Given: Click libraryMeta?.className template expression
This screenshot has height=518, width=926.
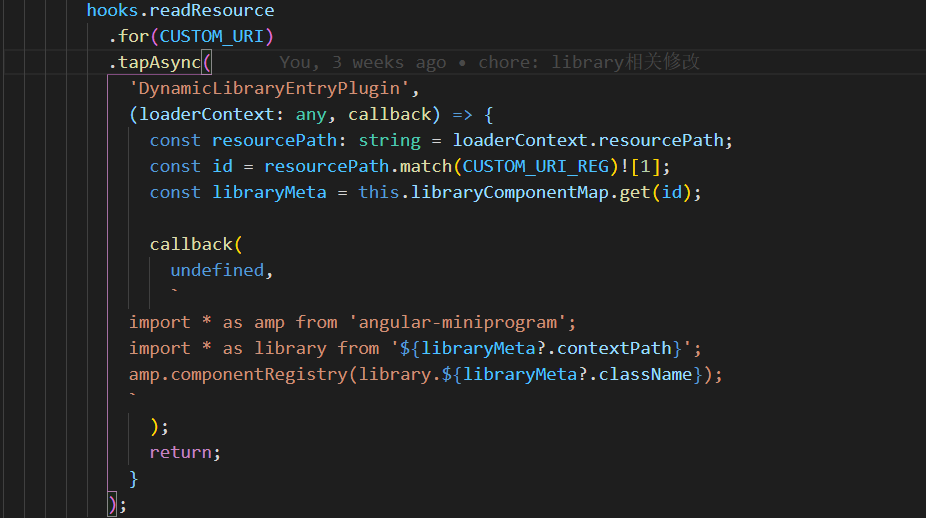Looking at the screenshot, I should [x=572, y=374].
